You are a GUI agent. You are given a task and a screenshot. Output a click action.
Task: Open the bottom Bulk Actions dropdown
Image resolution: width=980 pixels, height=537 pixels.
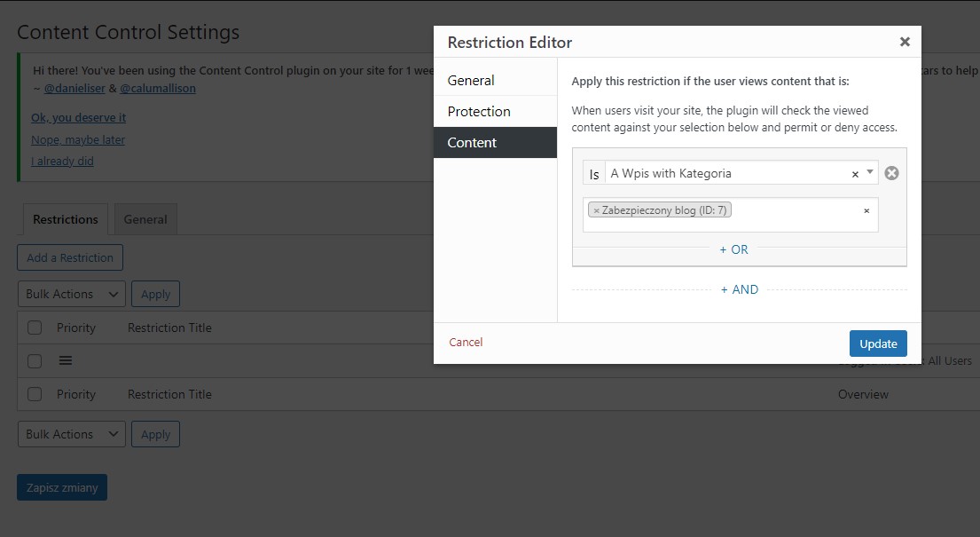tap(71, 434)
